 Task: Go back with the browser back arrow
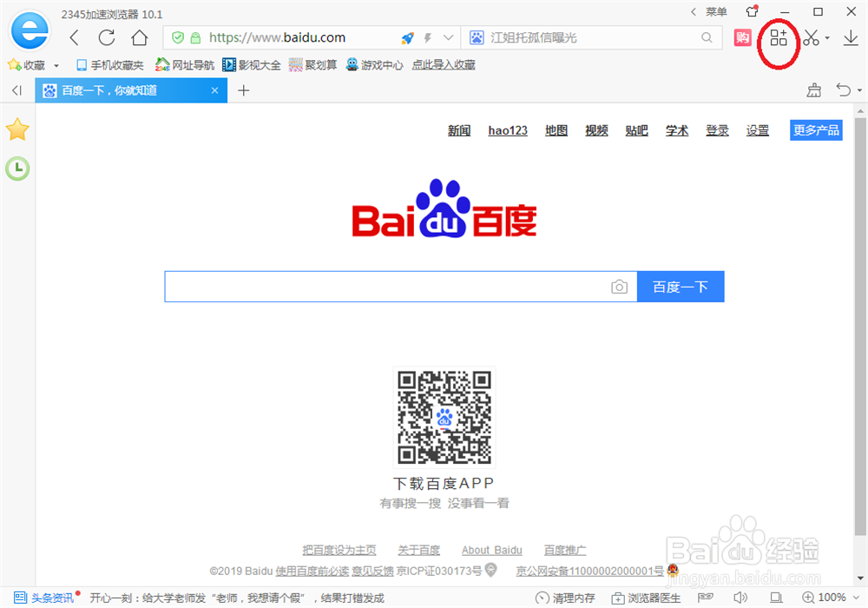tap(75, 37)
